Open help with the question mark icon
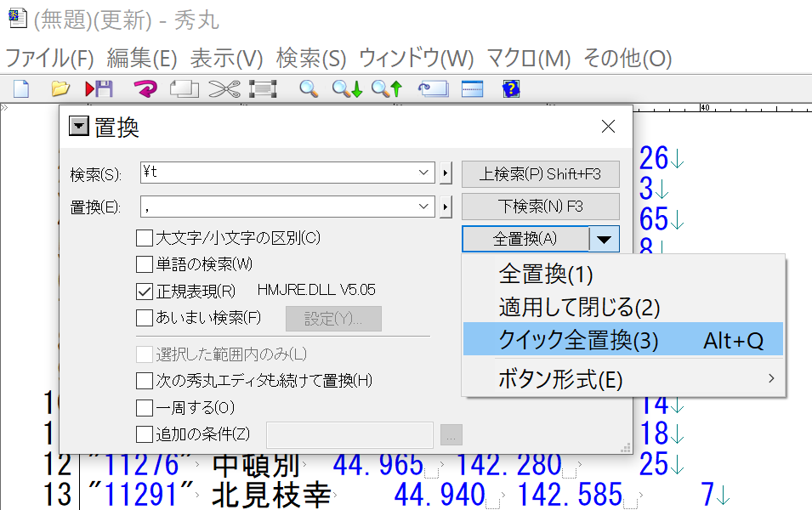 [511, 89]
